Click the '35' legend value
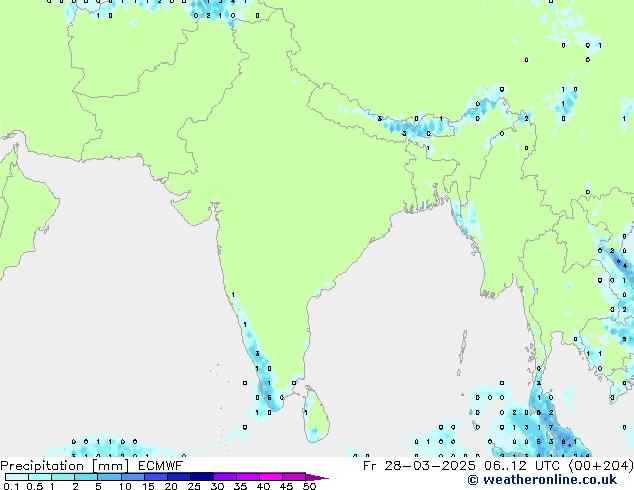 pos(240,486)
